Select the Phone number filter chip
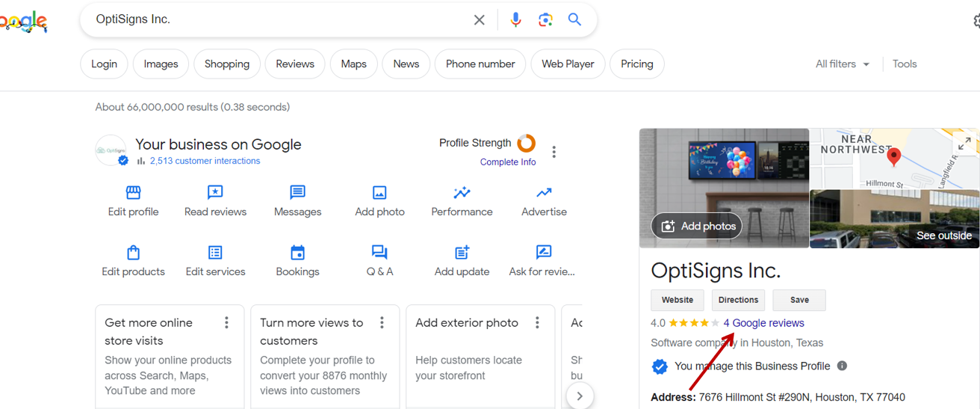The image size is (980, 409). coord(480,64)
